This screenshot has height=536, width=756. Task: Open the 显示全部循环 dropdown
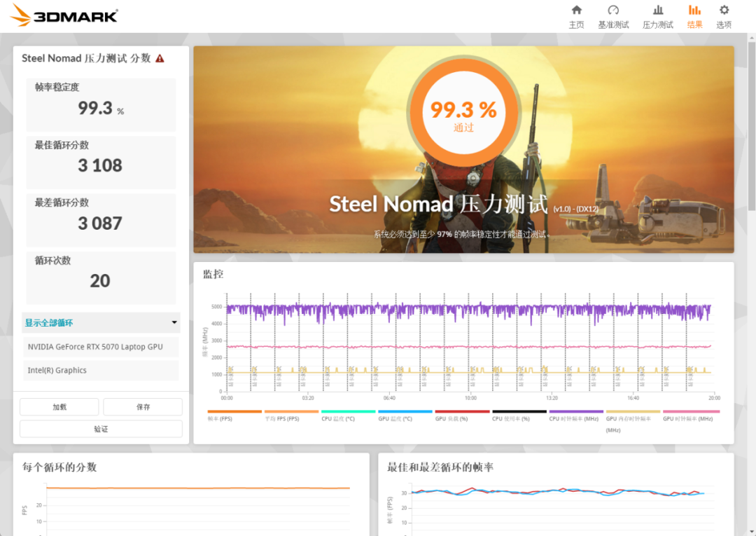pos(101,322)
